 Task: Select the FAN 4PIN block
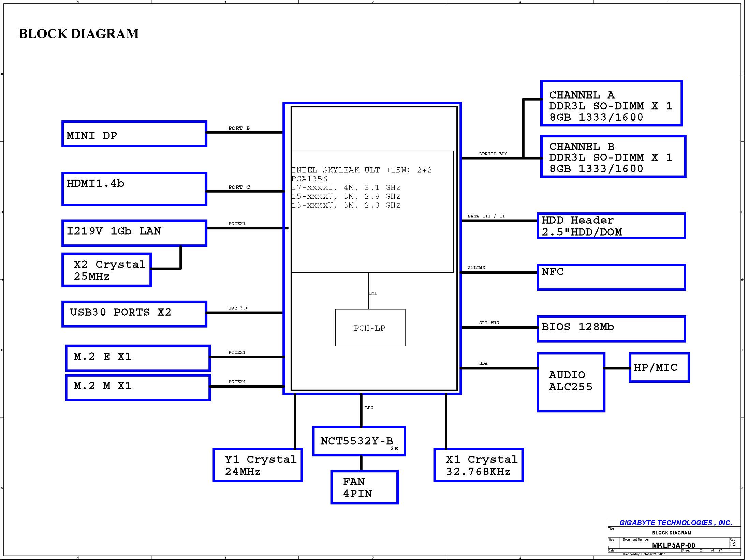click(x=364, y=487)
